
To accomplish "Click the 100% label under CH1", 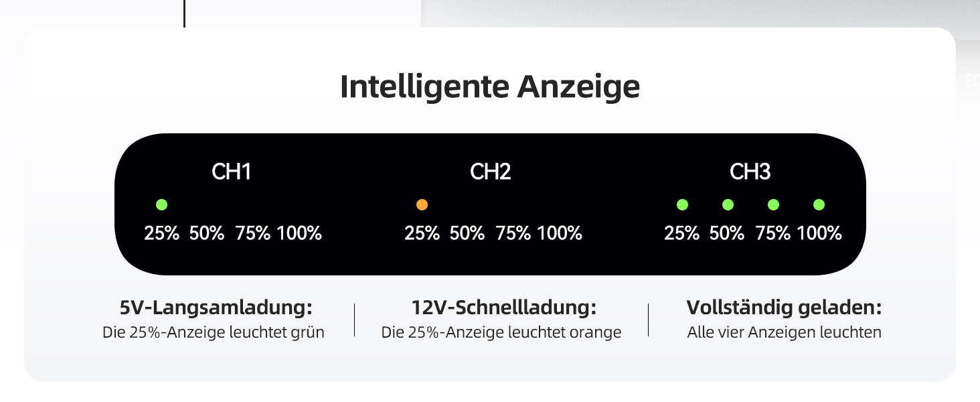I will pos(299,234).
